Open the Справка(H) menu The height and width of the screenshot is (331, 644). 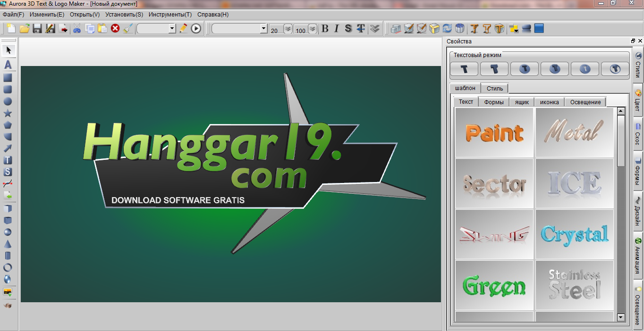coord(213,15)
